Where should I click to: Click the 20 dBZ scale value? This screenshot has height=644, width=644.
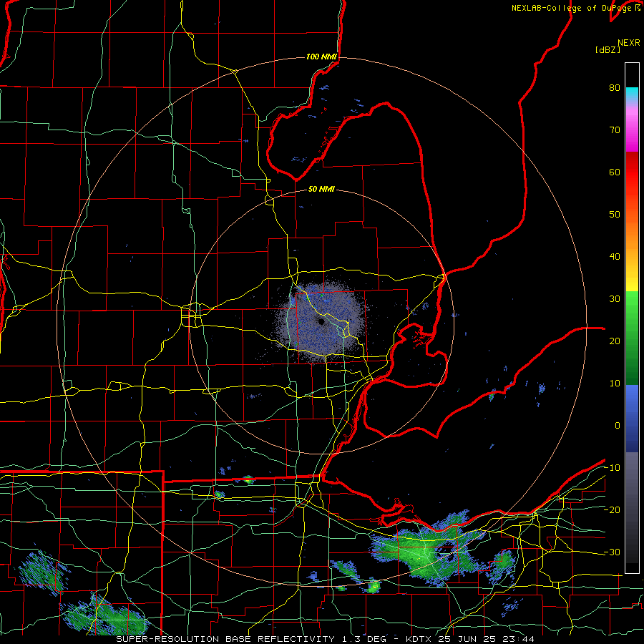(615, 341)
